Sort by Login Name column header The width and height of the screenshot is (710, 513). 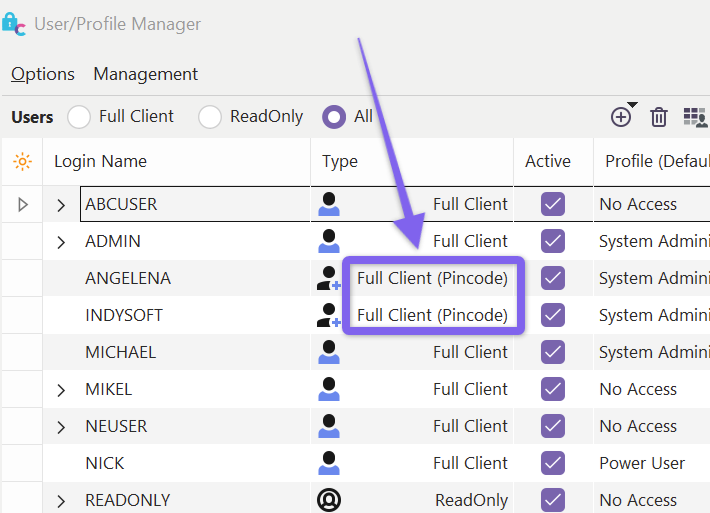point(100,161)
